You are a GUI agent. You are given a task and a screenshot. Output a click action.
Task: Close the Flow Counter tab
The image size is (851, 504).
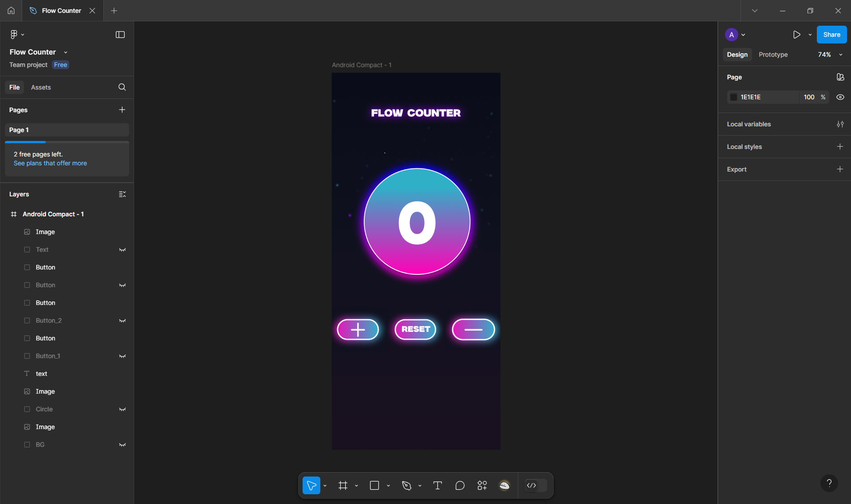[92, 11]
